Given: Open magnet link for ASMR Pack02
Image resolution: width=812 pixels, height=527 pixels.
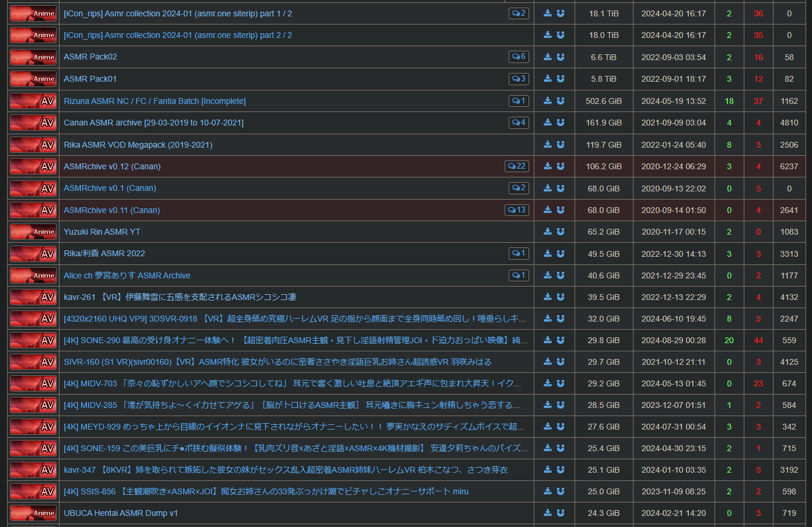Looking at the screenshot, I should [561, 57].
